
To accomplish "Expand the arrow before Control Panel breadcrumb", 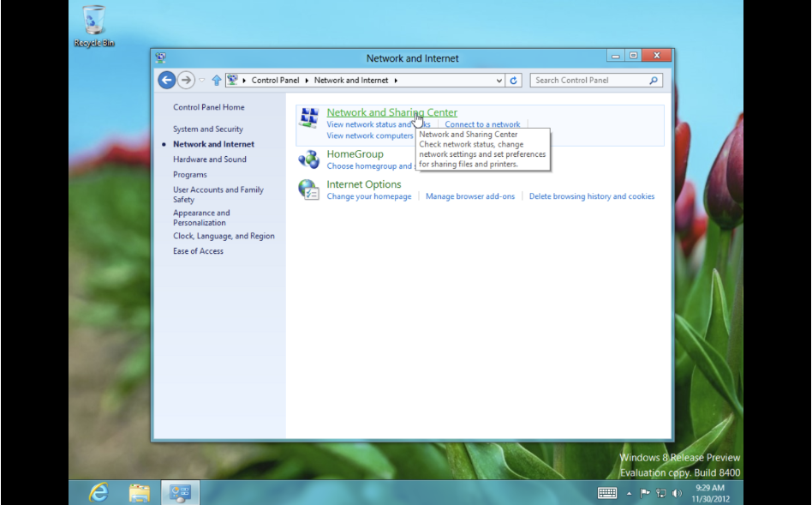I will click(x=244, y=81).
